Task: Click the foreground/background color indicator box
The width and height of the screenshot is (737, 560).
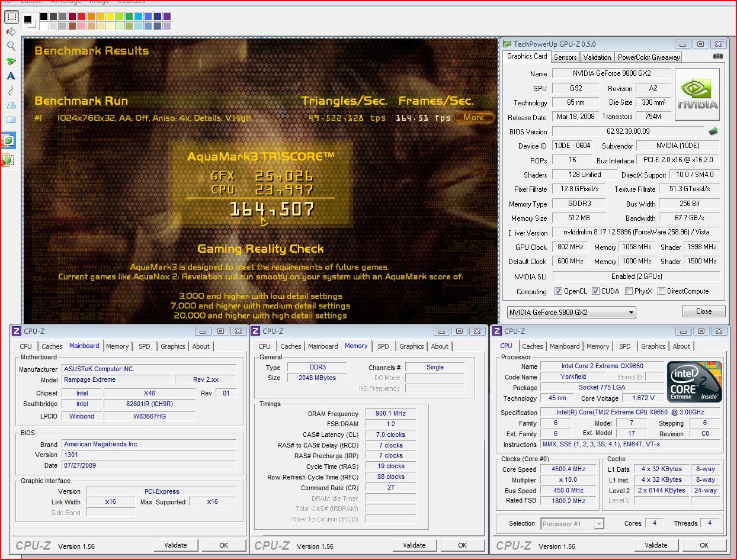Action: pos(30,21)
